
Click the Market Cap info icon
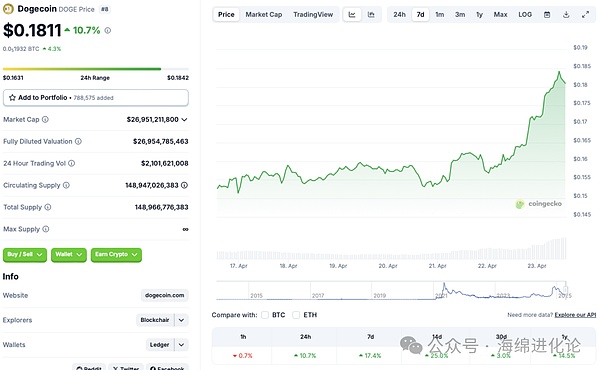pos(45,119)
